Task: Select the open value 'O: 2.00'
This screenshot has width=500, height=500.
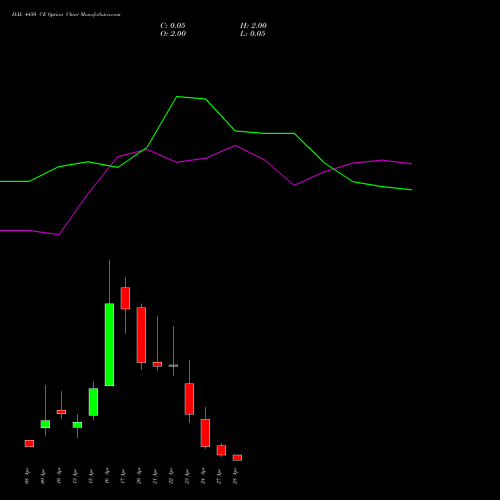Action: click(x=173, y=34)
